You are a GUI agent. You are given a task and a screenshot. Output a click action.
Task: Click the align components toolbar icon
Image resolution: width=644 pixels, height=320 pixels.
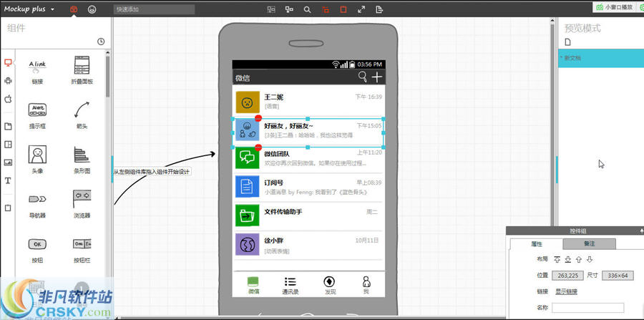pos(271,9)
